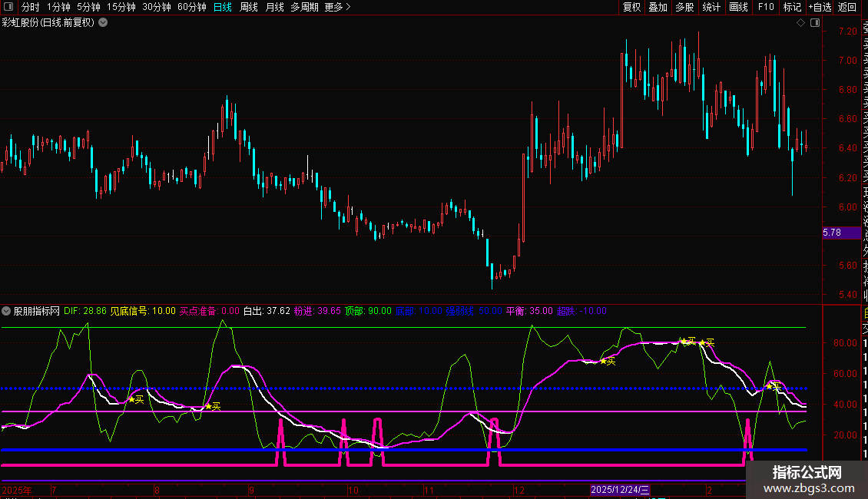
Task: Click the diamond icon above the price axis
Action: coord(800,23)
